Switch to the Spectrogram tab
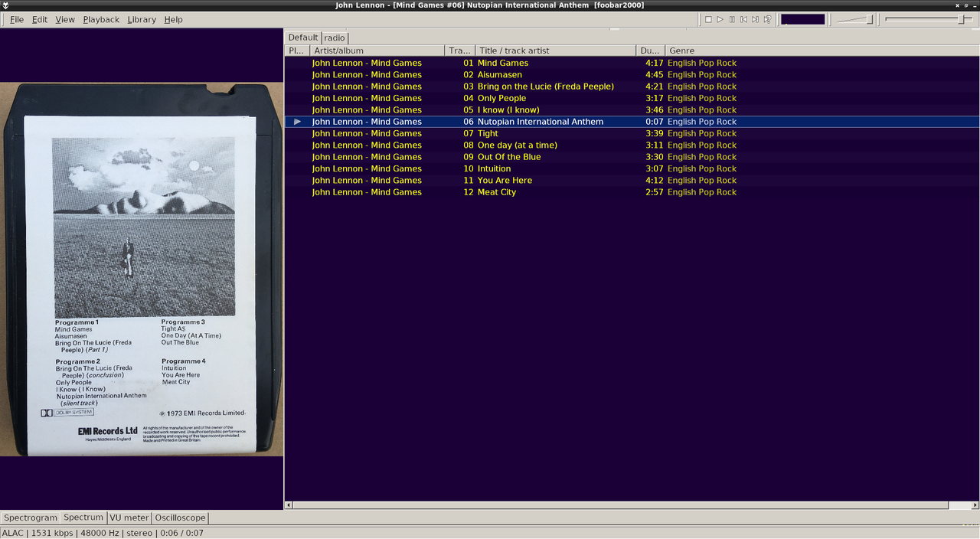The height and width of the screenshot is (539, 980). click(31, 518)
